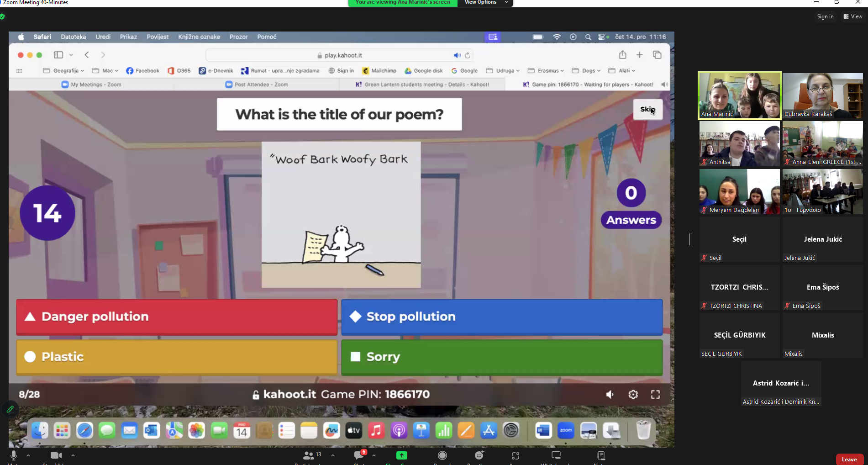868x465 pixels.
Task: Open the Reactions picker
Action: 479,455
